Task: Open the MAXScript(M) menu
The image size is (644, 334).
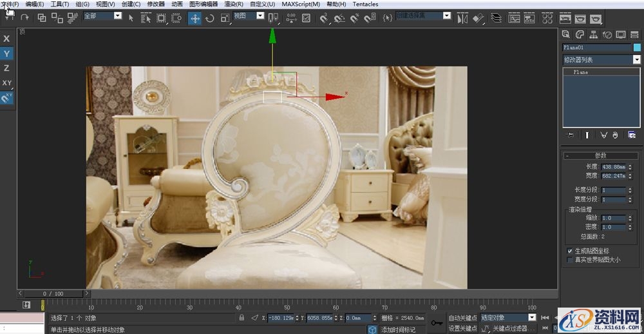Action: (301, 4)
